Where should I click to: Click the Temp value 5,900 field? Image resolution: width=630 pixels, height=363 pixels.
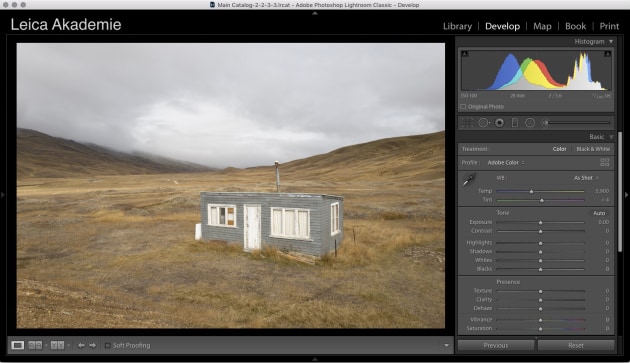pyautogui.click(x=602, y=191)
